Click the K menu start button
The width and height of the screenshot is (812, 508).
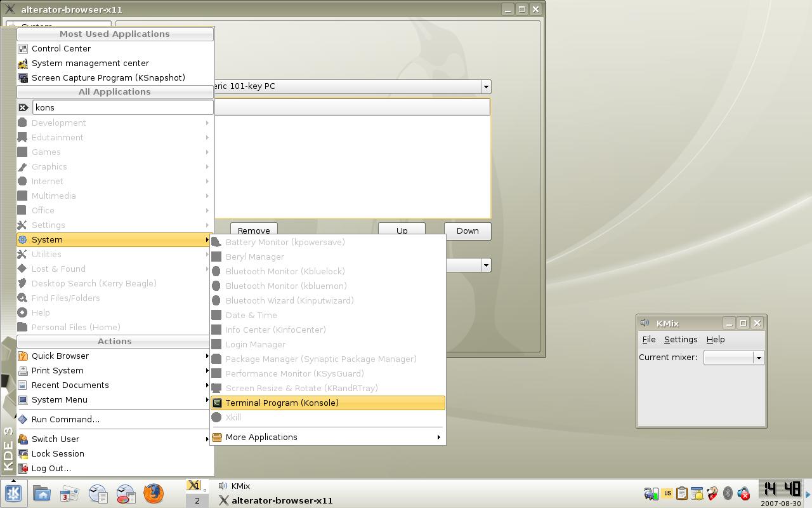[x=13, y=493]
